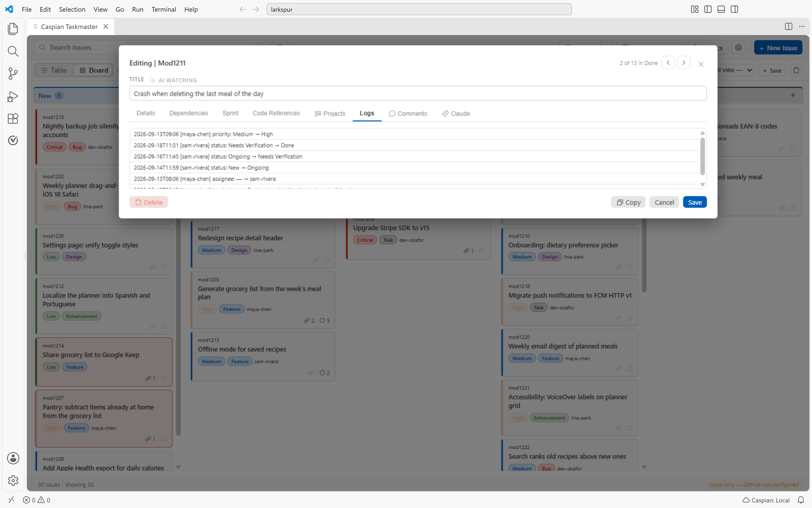Image resolution: width=812 pixels, height=508 pixels.
Task: Open the Claude tab
Action: tap(456, 114)
